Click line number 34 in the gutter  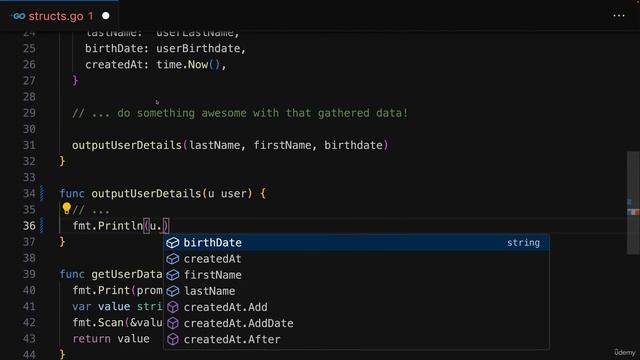coord(29,193)
